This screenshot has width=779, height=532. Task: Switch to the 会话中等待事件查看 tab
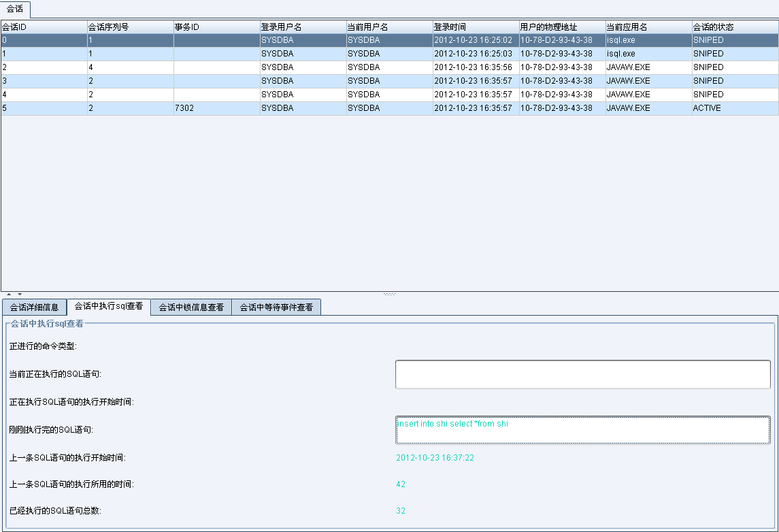coord(276,307)
